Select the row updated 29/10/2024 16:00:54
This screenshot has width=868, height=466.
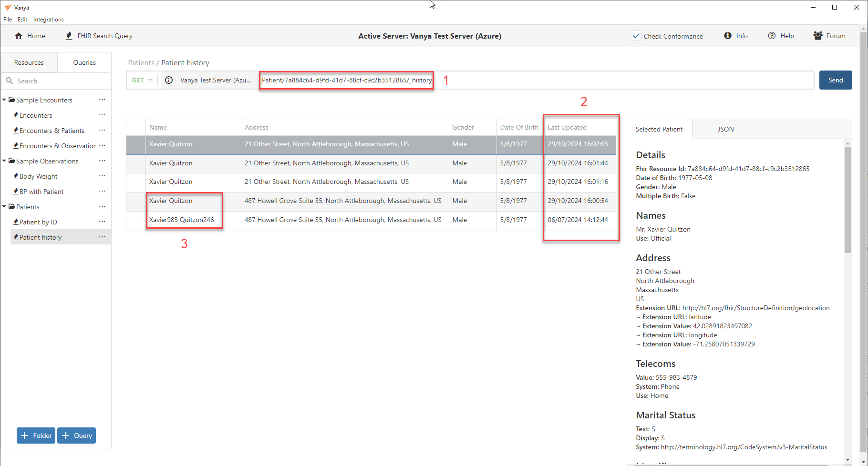pyautogui.click(x=371, y=201)
